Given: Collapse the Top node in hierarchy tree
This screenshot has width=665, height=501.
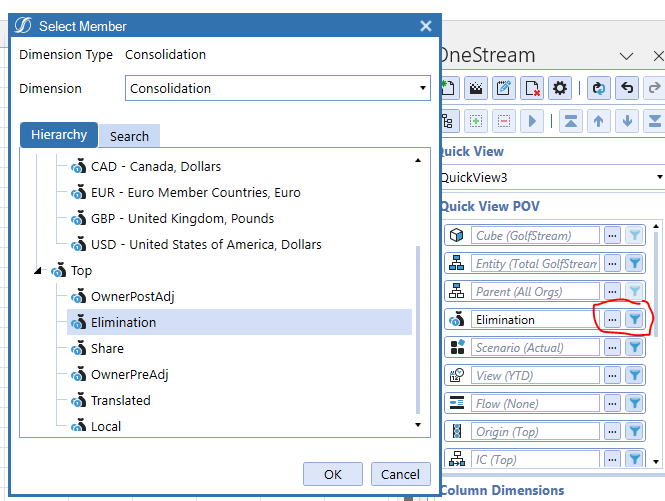Looking at the screenshot, I should pos(39,271).
